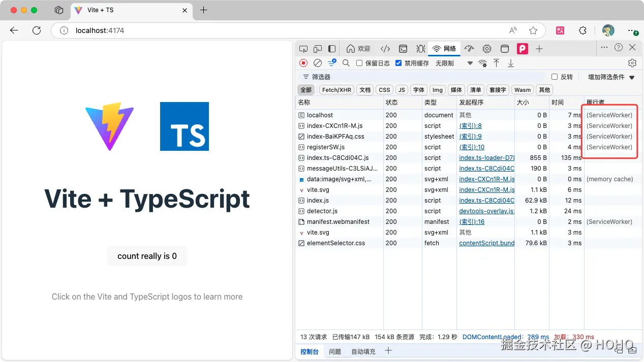Screen dimensions: 644x362
Task: Toggle 保留日志 preserve log checkbox
Action: tap(359, 63)
